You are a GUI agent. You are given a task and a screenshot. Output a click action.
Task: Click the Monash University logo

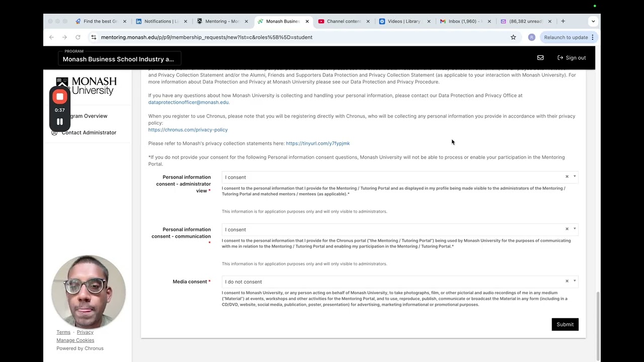click(x=86, y=86)
